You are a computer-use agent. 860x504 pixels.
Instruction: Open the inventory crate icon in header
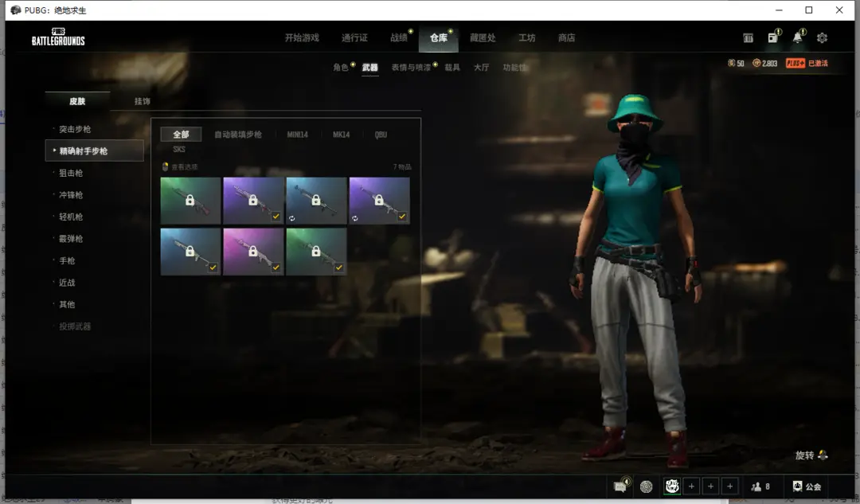[x=748, y=38]
